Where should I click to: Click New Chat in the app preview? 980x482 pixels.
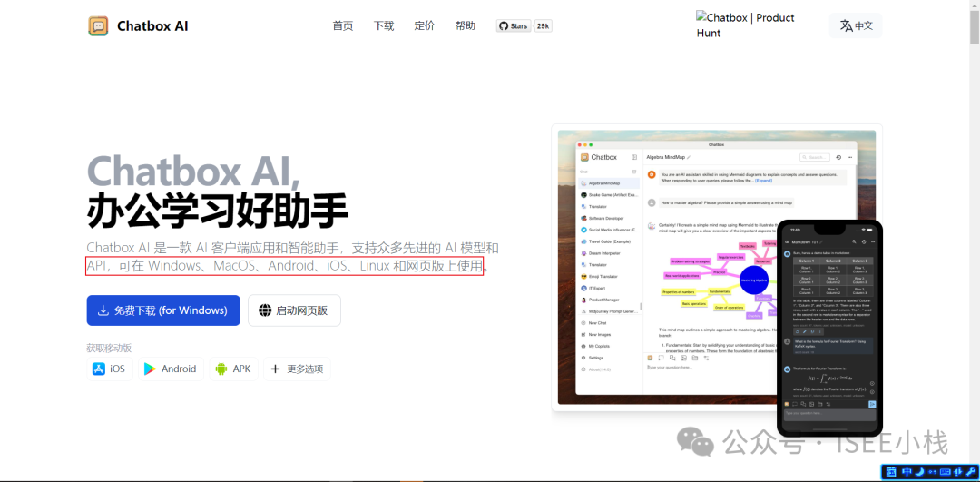point(610,322)
